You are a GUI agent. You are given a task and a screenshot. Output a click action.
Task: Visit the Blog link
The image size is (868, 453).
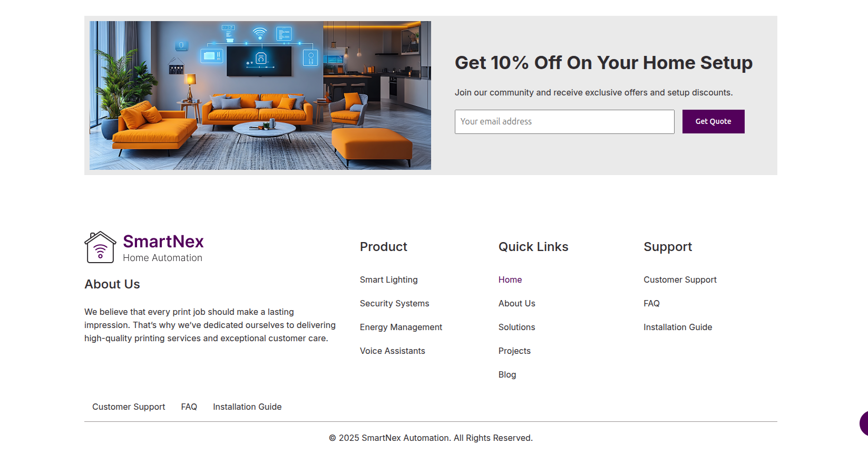[507, 375]
